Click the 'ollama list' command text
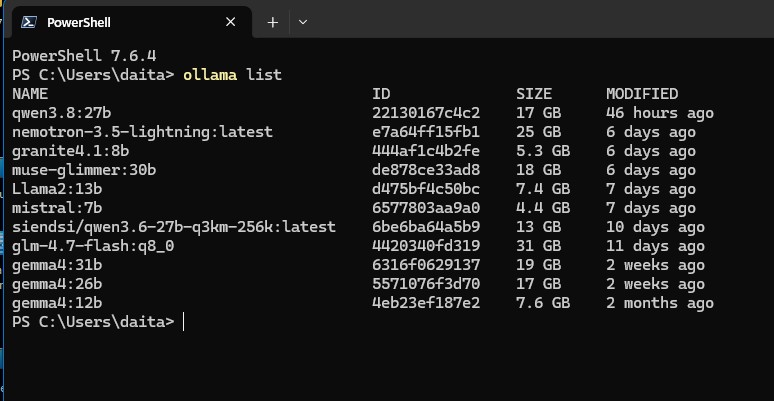774x401 pixels. click(x=232, y=75)
